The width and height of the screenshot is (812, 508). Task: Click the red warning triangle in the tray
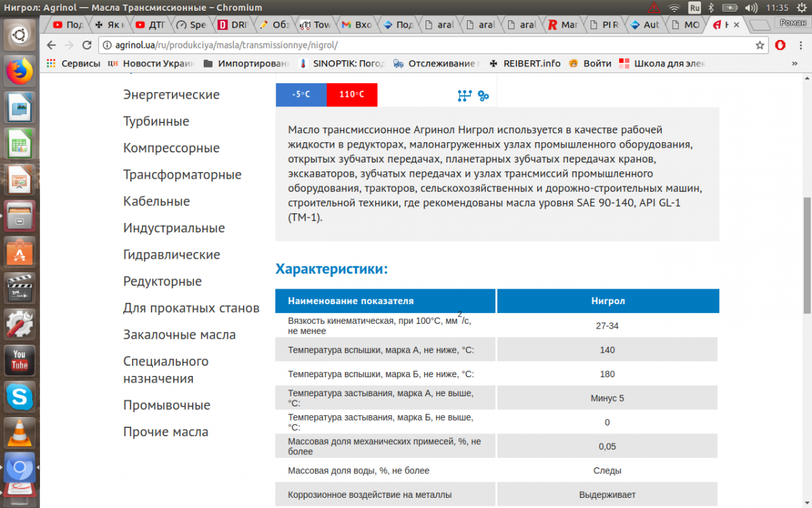(x=654, y=8)
